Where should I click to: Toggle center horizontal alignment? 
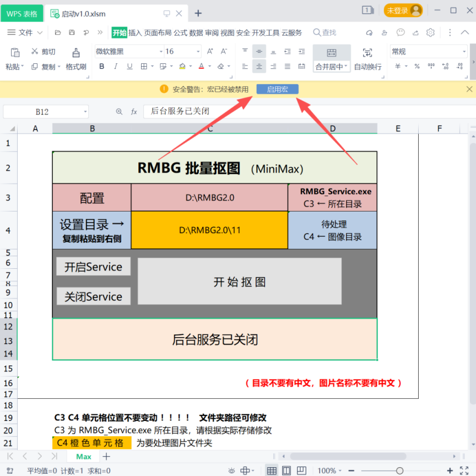point(259,67)
